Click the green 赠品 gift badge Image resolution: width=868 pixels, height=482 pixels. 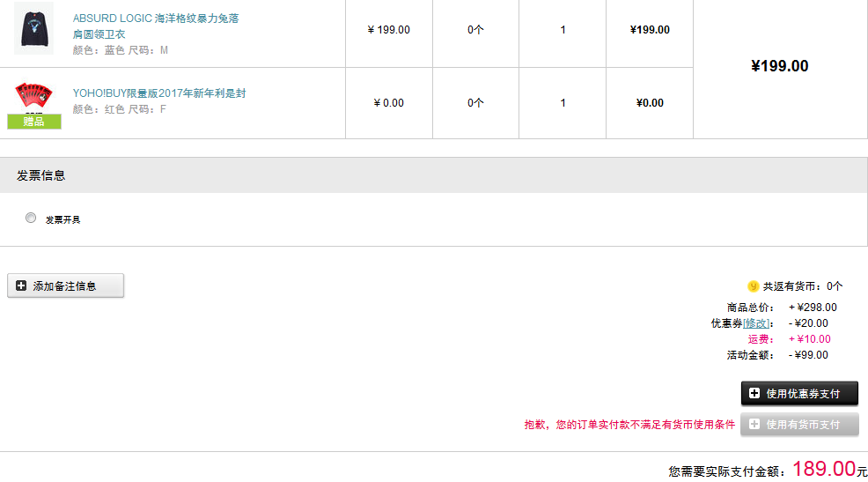[x=34, y=122]
